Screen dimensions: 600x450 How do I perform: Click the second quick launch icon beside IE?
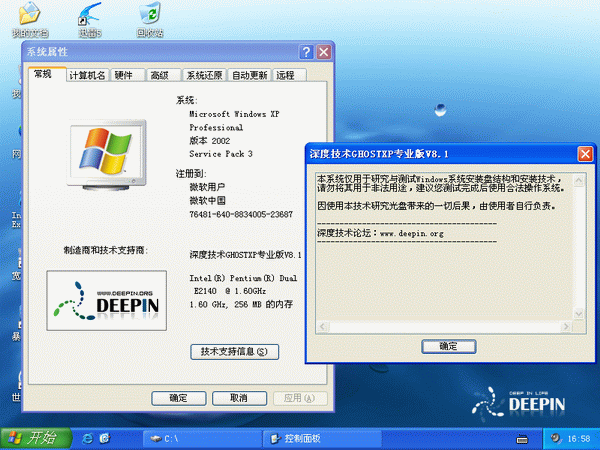(104, 439)
